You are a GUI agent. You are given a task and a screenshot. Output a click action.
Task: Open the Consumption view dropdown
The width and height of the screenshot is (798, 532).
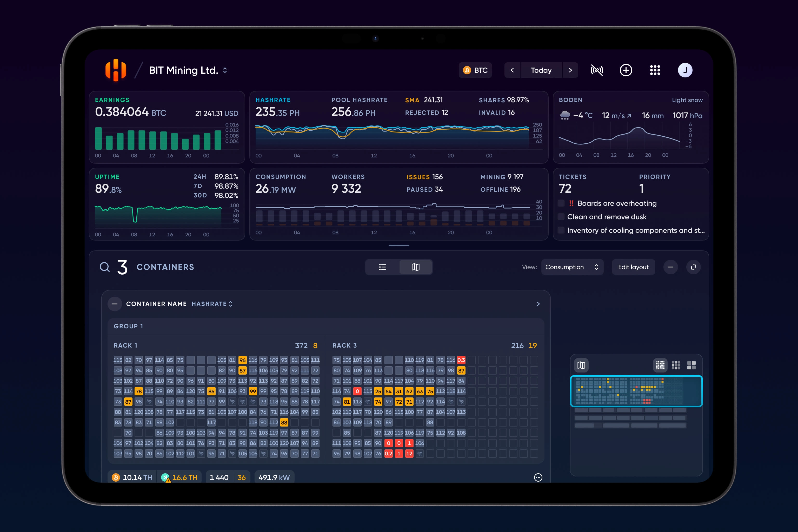572,267
